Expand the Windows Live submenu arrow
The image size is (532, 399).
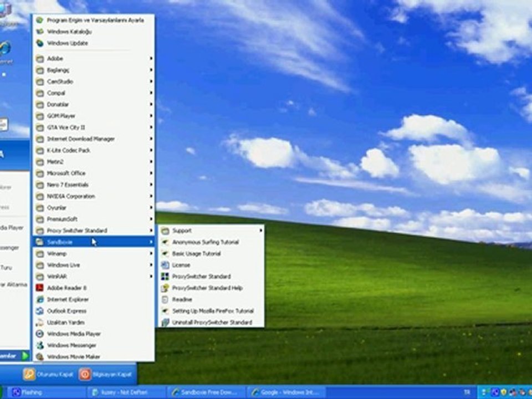click(151, 265)
